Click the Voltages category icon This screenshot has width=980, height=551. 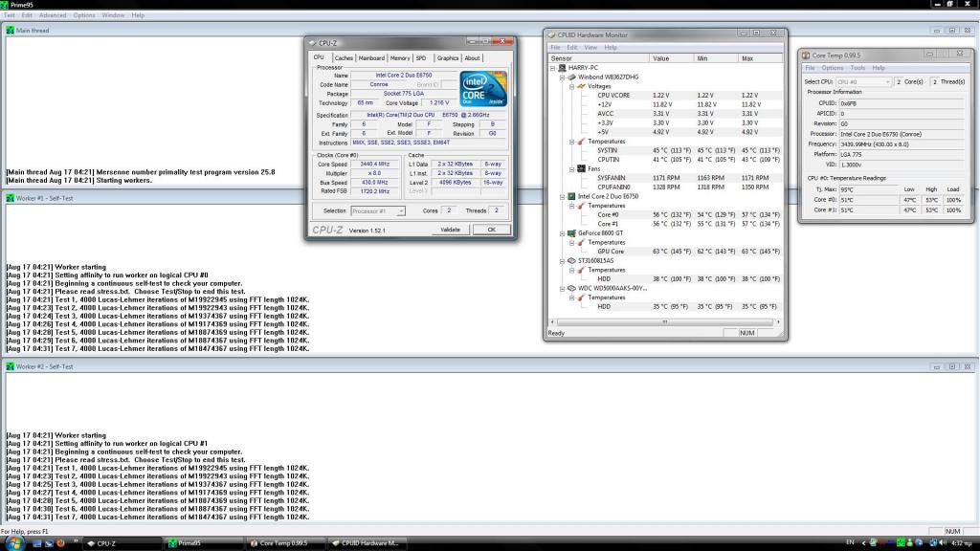[x=580, y=86]
